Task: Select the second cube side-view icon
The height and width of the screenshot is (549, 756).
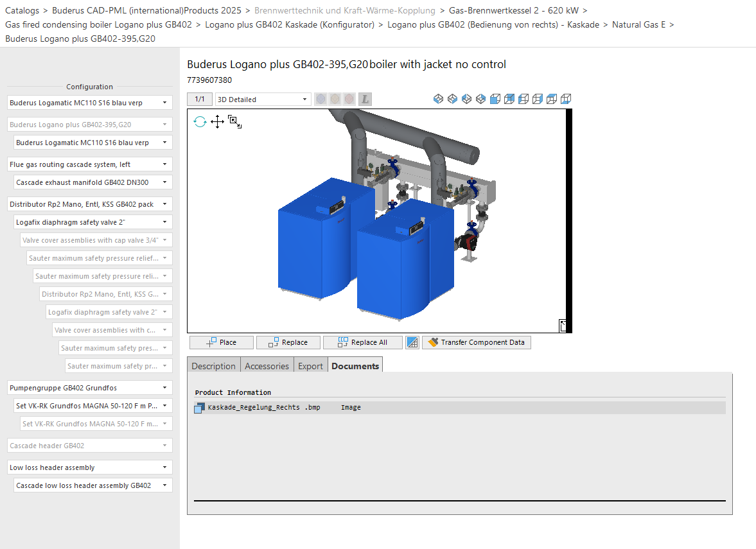Action: (509, 99)
